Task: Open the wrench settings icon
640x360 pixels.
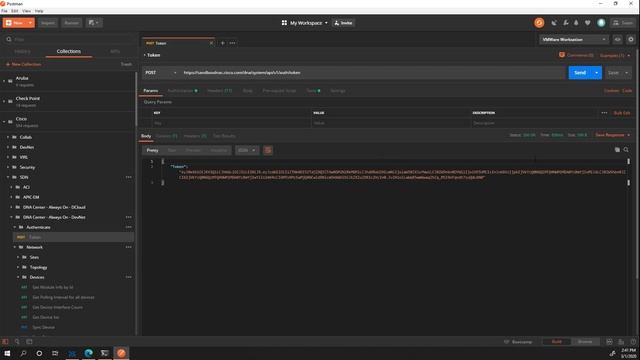Action: tap(565, 23)
